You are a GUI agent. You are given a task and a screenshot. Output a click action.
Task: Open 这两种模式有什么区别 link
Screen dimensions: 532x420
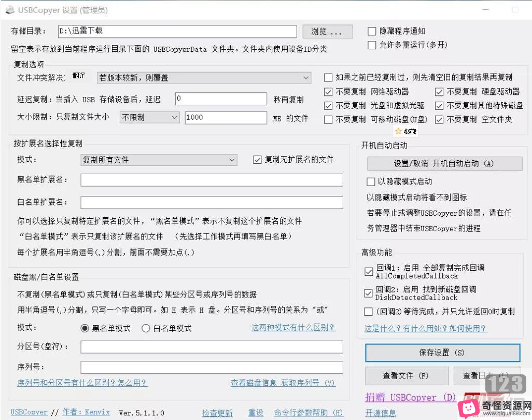pyautogui.click(x=293, y=328)
